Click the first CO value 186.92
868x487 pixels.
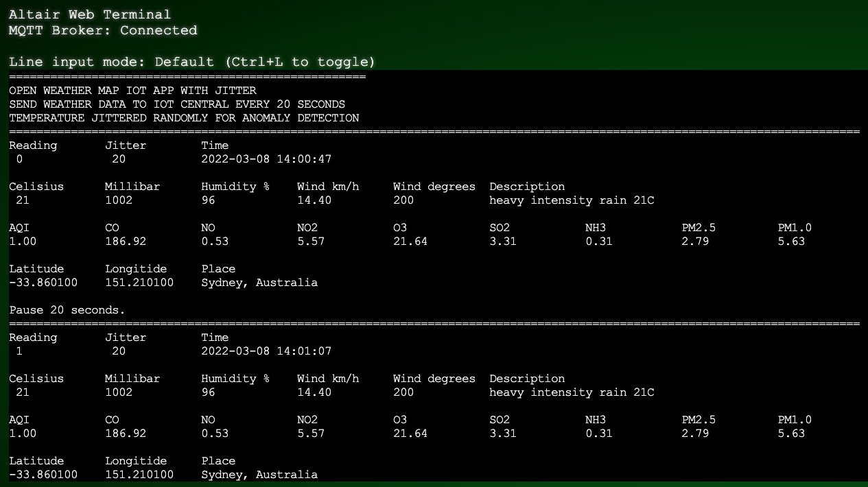[126, 241]
